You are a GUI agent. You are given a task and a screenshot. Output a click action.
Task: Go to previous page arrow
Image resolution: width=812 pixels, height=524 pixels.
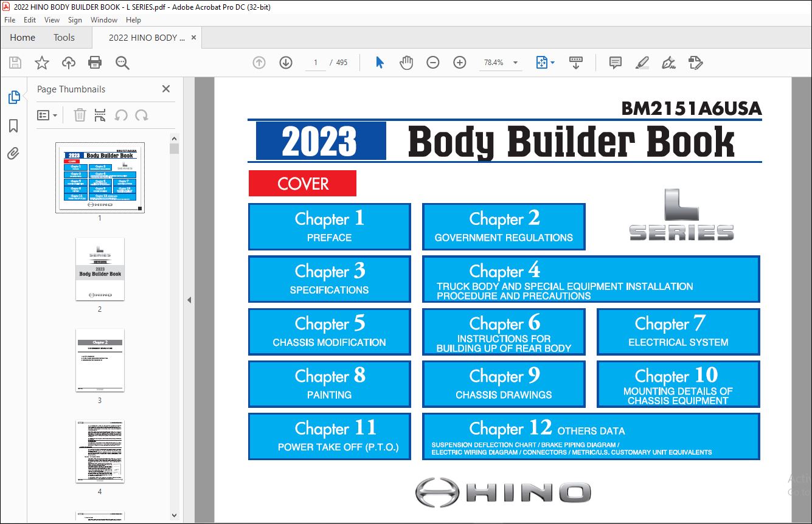coord(259,63)
